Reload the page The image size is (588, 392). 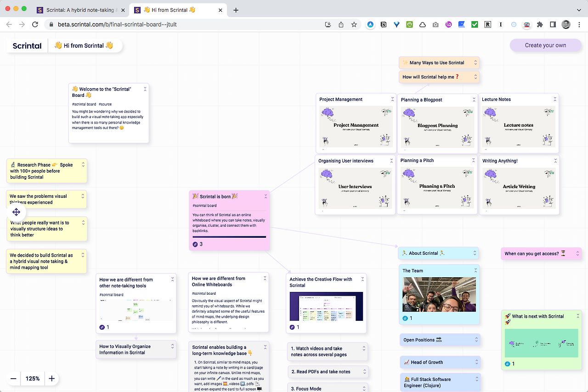[35, 25]
